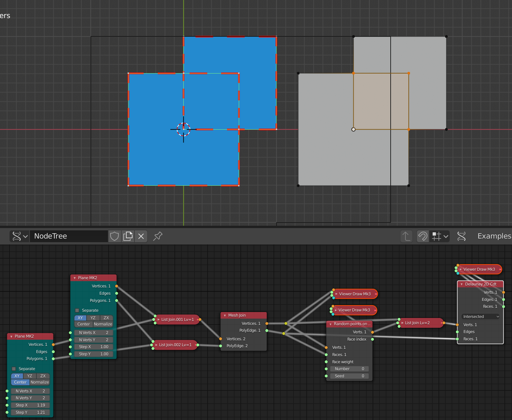Click N Verts X field on upper Plane MK2

point(94,333)
